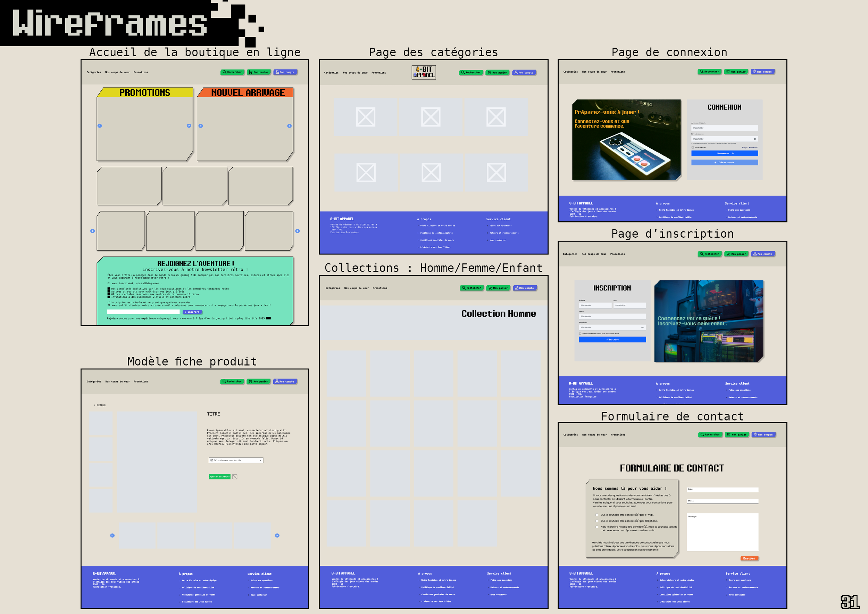868x614 pixels.
Task: Click right carousel arrow in PROMOTIONS panel
Action: point(189,125)
